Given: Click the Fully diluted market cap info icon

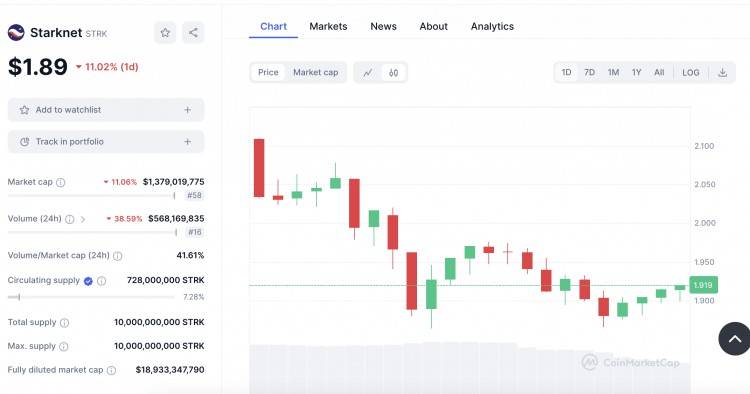Looking at the screenshot, I should click(111, 370).
